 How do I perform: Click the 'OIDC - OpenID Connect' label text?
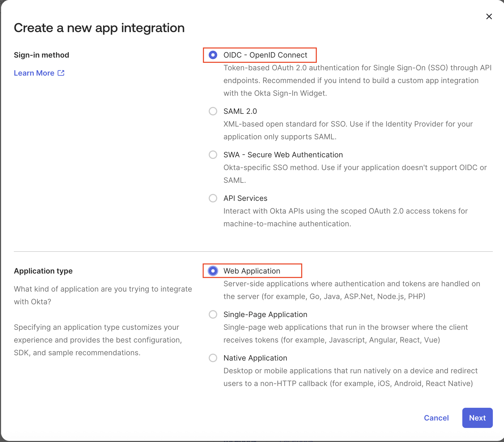(x=265, y=55)
